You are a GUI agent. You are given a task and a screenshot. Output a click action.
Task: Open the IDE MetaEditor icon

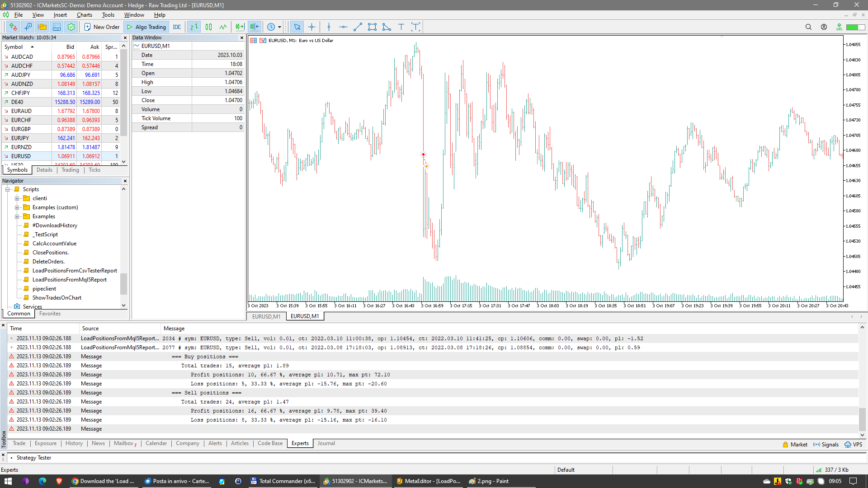click(177, 27)
